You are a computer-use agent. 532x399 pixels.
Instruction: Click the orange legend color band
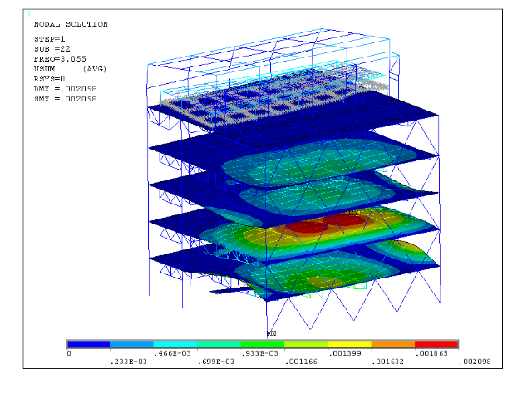(392, 343)
